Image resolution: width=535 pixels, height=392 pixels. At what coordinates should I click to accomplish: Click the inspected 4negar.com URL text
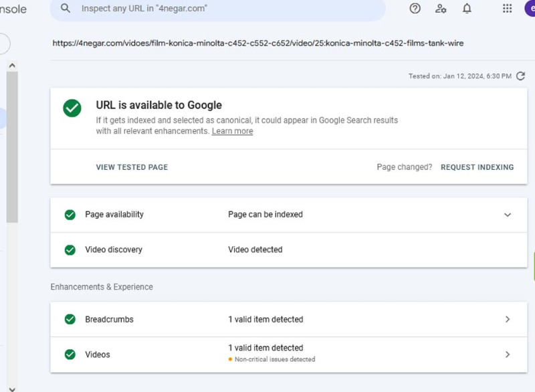pyautogui.click(x=258, y=43)
